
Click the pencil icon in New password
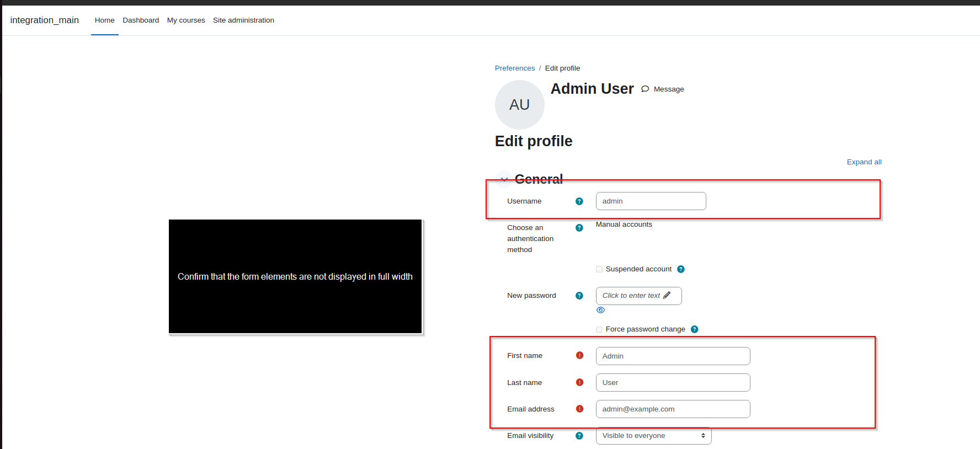pos(667,295)
